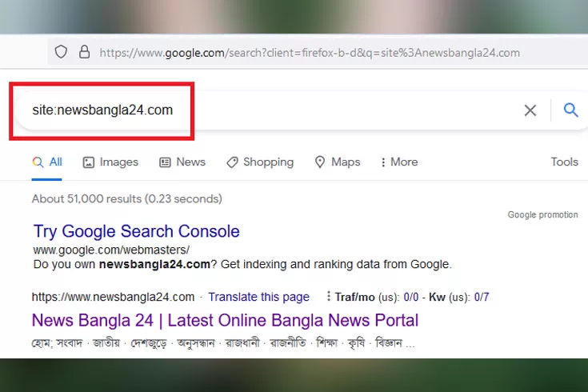Switch to the Shopping tab
The width and height of the screenshot is (588, 392).
pos(260,162)
